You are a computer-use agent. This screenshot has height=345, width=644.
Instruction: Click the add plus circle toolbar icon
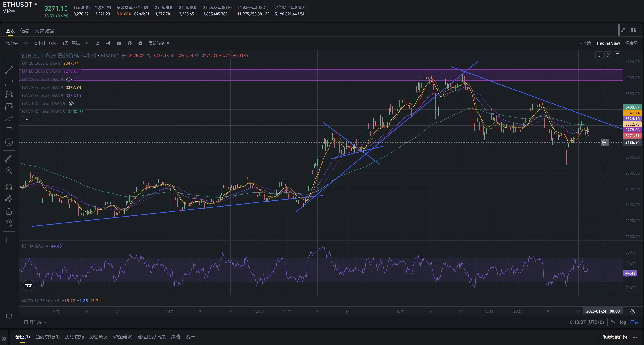pyautogui.click(x=129, y=43)
